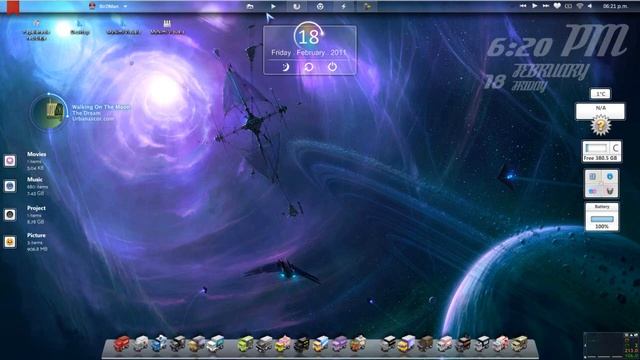Click the circular power-style icon in the top-bar center group
The image size is (640, 360).
point(297,7)
